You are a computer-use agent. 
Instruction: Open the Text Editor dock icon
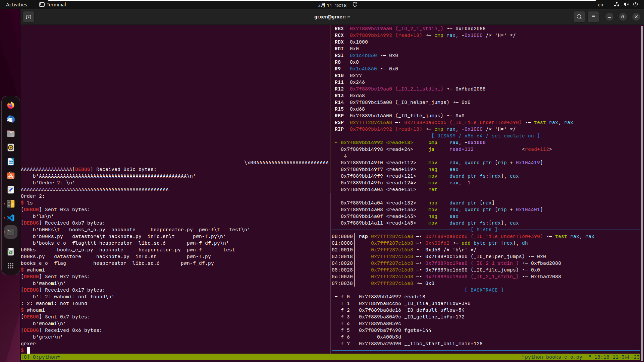pyautogui.click(x=11, y=190)
